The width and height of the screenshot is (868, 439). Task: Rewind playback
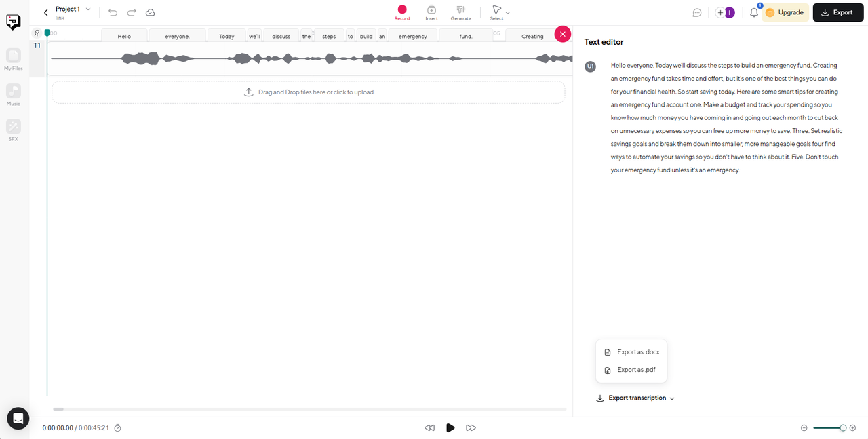pos(429,427)
